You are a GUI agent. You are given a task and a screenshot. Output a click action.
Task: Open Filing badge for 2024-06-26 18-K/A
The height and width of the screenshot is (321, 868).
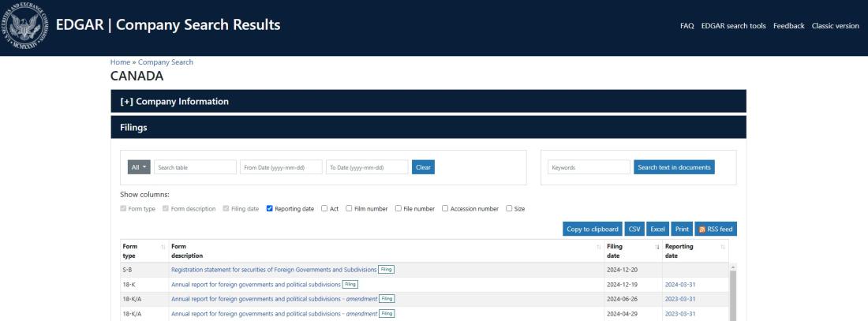(387, 299)
